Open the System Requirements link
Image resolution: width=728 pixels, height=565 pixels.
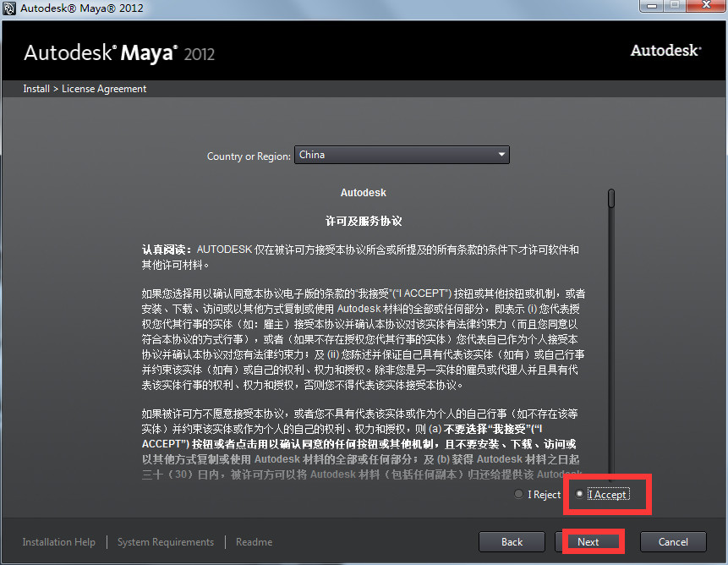click(x=165, y=542)
